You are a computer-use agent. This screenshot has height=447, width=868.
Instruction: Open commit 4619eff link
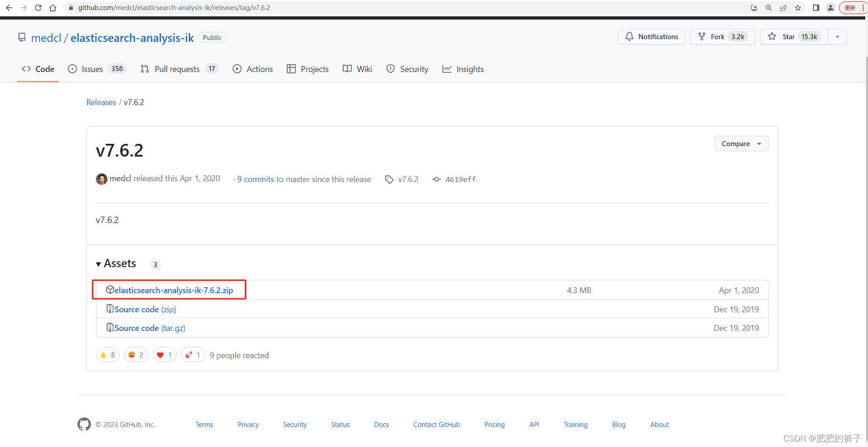[454, 179]
